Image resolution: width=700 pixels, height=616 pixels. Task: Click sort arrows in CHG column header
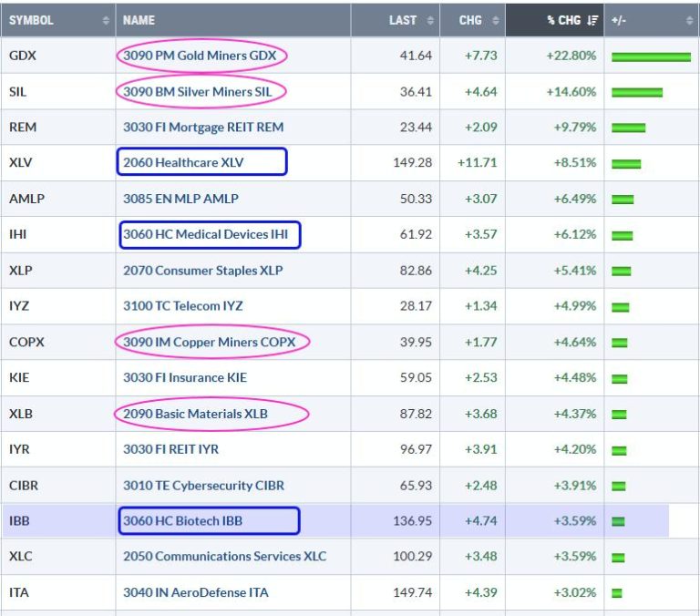coord(495,20)
